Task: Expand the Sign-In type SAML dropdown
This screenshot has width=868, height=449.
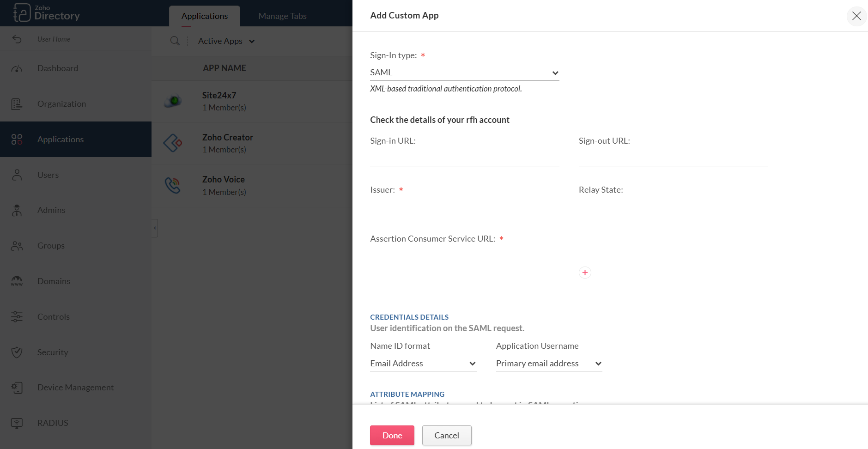Action: [x=464, y=73]
